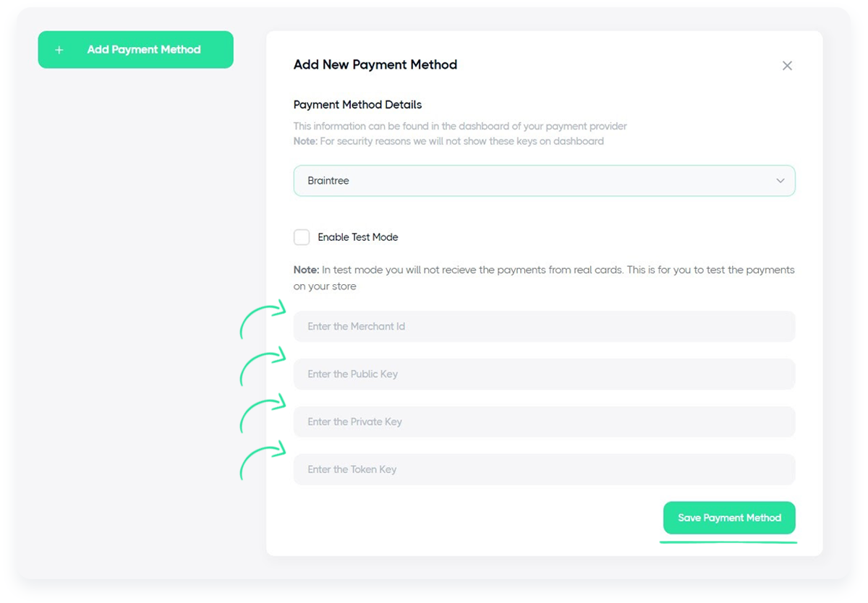The height and width of the screenshot is (603, 868).
Task: Focus the Enter the Token Key field
Action: [x=544, y=469]
